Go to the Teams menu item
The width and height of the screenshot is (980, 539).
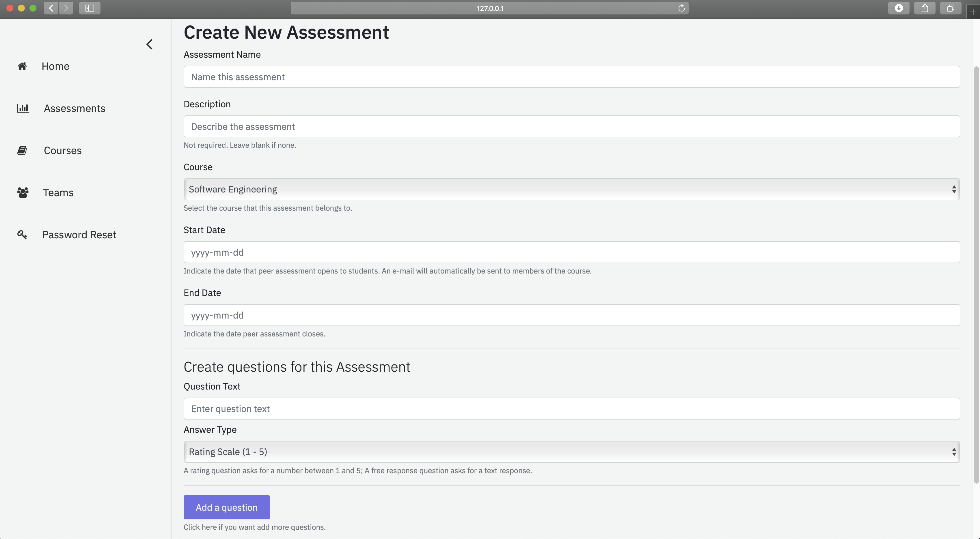click(x=58, y=192)
